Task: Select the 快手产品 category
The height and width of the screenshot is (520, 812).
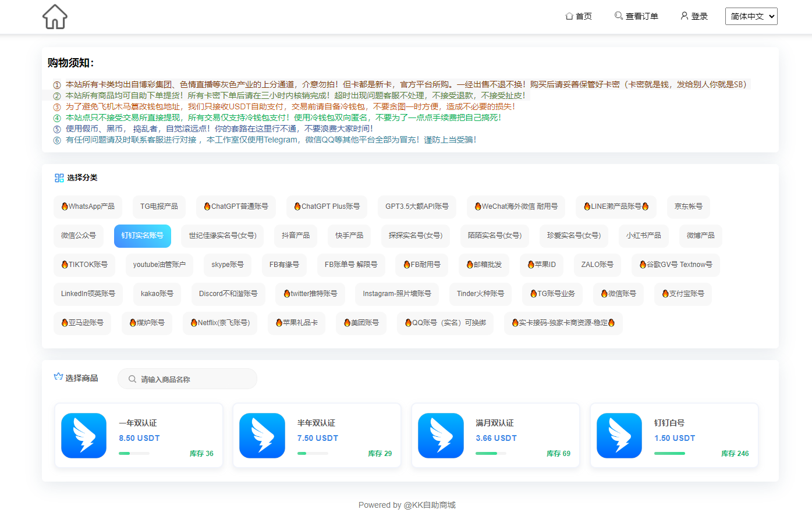Action: point(349,236)
